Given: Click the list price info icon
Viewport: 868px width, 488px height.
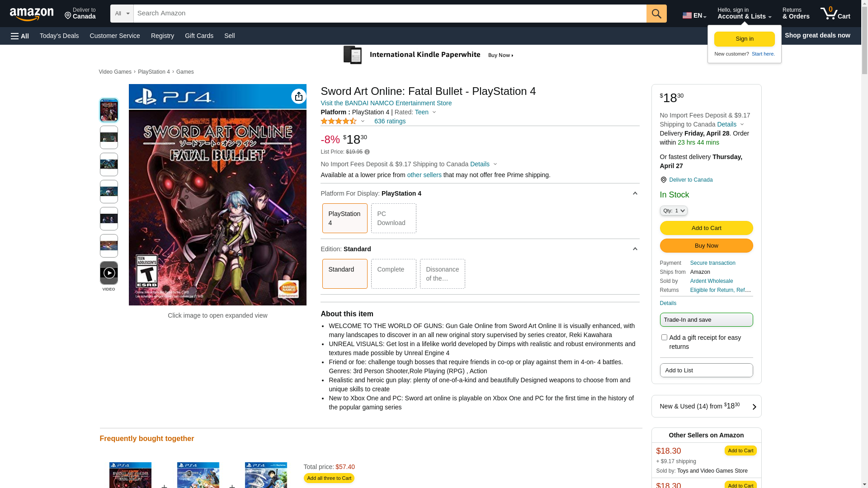Looking at the screenshot, I should point(367,152).
